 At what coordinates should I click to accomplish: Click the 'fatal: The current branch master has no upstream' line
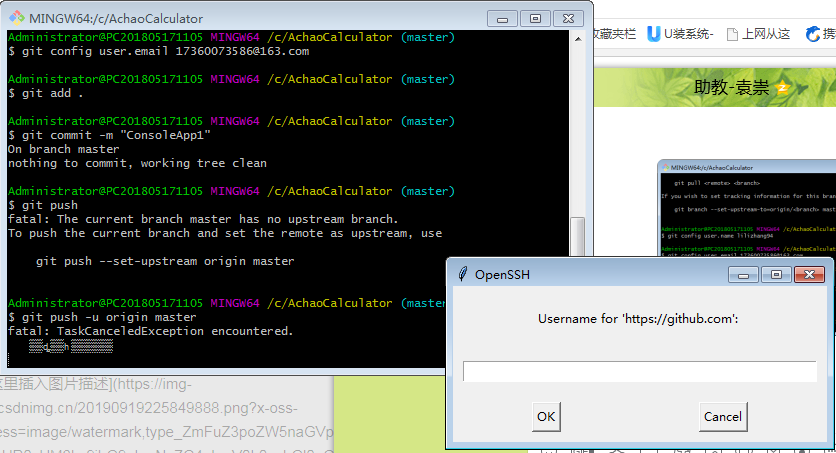(x=203, y=219)
